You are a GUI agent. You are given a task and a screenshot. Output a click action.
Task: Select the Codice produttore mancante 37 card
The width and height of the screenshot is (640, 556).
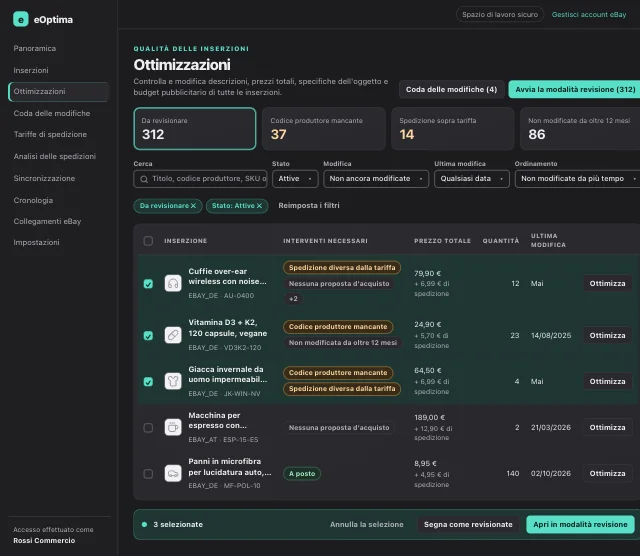pos(324,129)
